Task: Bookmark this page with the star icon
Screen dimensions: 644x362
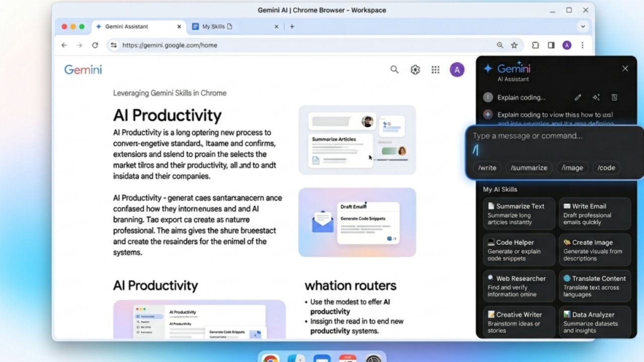Action: pyautogui.click(x=514, y=45)
